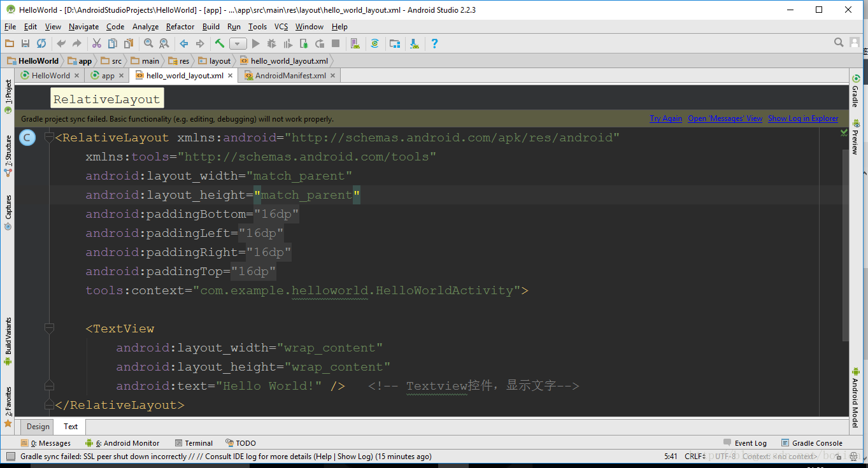Open the AVD Manager icon
The image size is (868, 468).
point(355,43)
